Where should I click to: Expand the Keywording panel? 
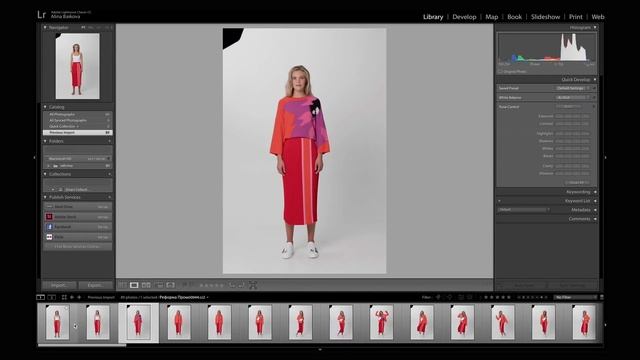[595, 192]
